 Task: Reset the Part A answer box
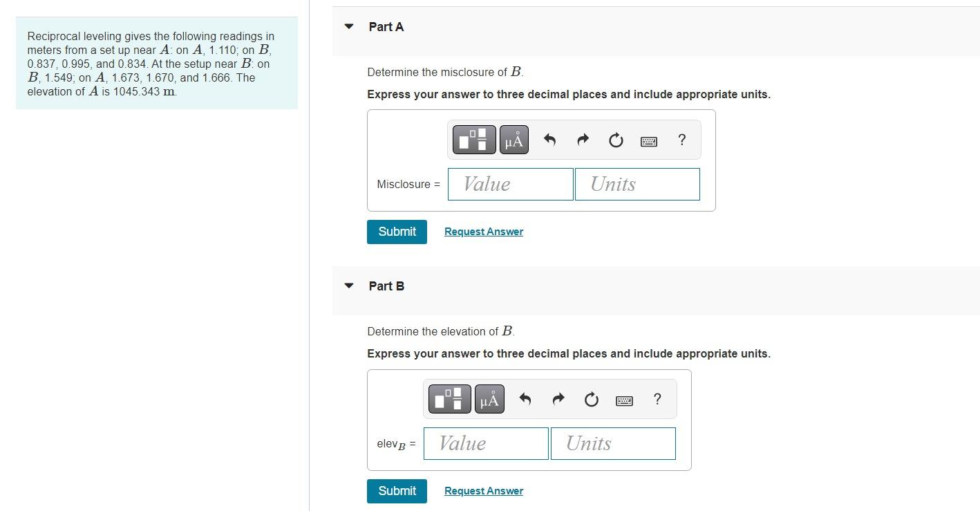pyautogui.click(x=615, y=139)
